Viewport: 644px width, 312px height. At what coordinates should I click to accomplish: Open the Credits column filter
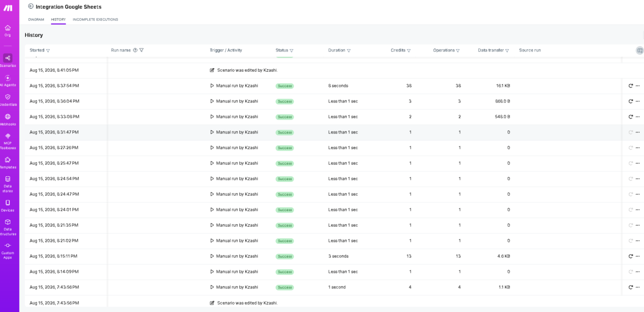click(409, 50)
